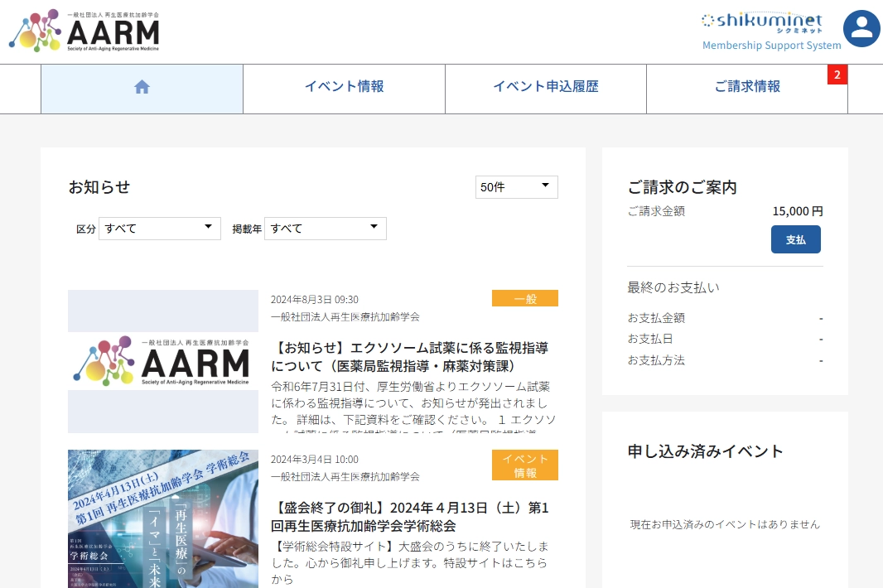Click the AARM logo in header
Image resolution: width=883 pixels, height=588 pixels.
[84, 31]
